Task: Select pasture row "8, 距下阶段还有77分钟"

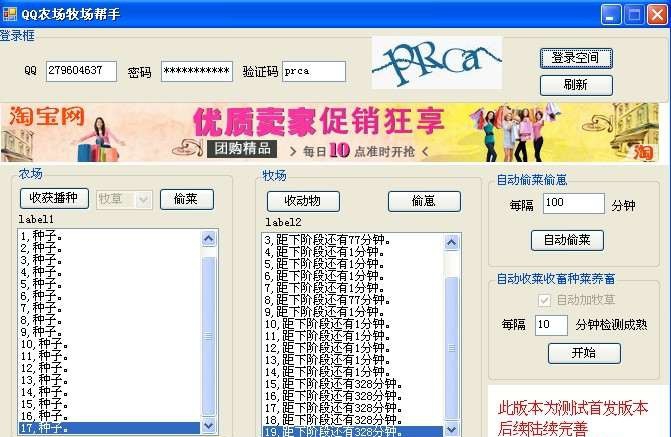Action: tap(353, 300)
